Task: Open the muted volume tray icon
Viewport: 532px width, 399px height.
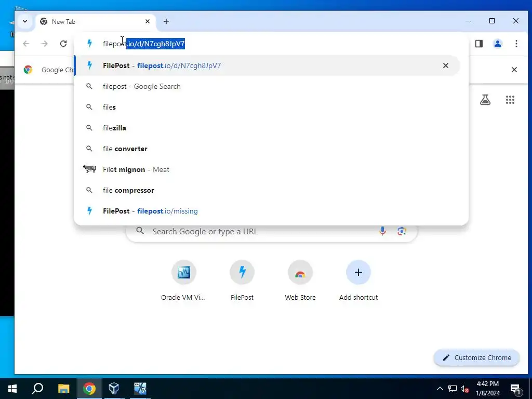Action: coord(464,389)
